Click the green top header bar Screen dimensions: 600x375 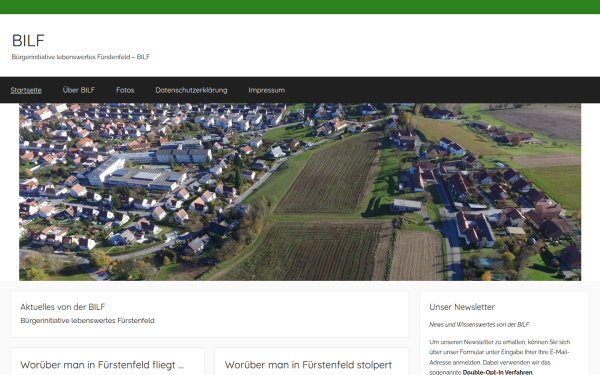click(300, 7)
